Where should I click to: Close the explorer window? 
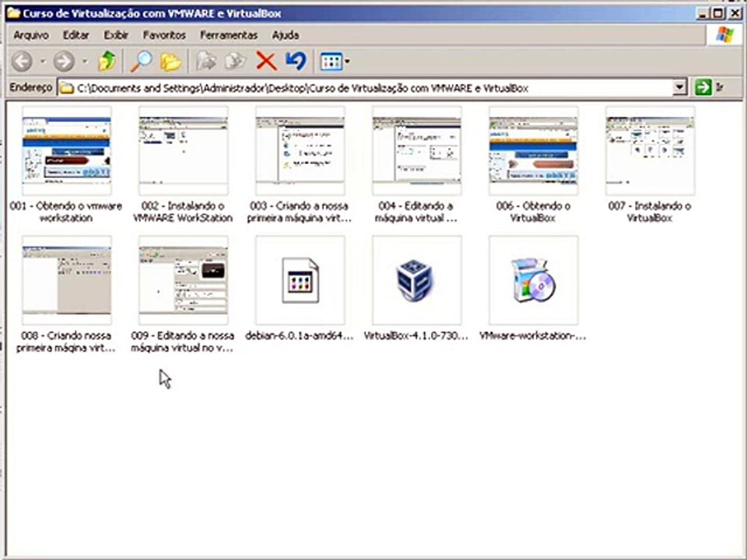735,13
